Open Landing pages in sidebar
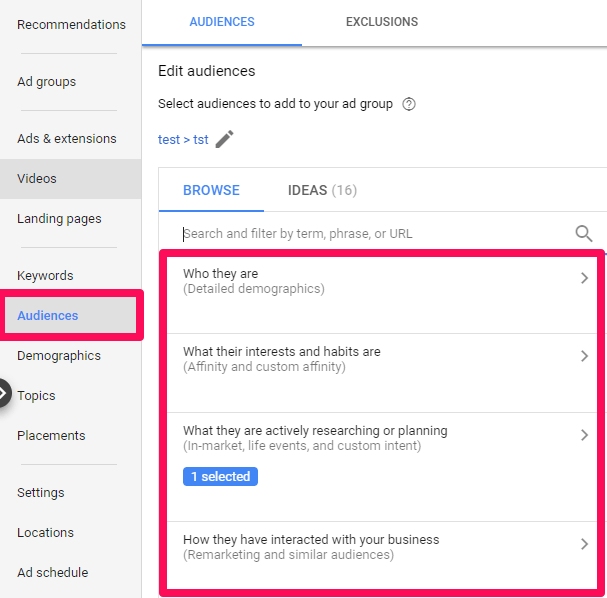Screen dimensions: 607x598 59,218
